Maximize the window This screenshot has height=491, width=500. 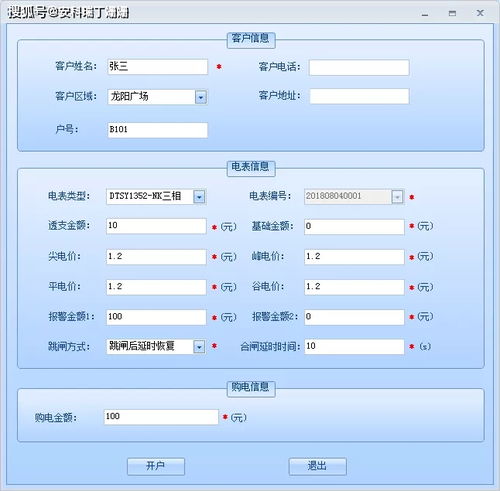(452, 13)
